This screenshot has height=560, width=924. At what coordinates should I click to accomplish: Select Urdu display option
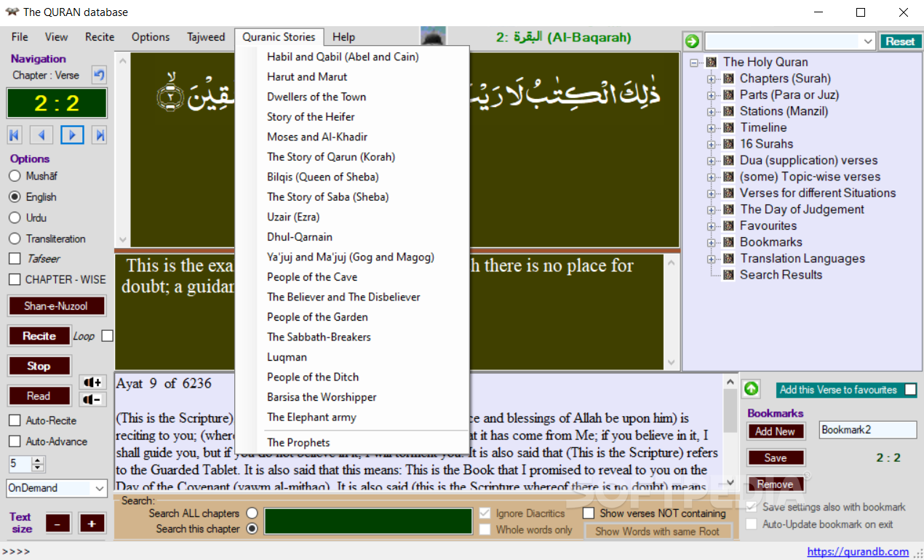(x=15, y=217)
